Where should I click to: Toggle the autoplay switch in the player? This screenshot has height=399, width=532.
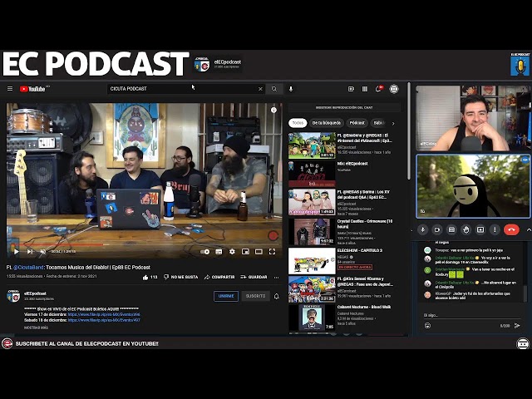coord(205,252)
